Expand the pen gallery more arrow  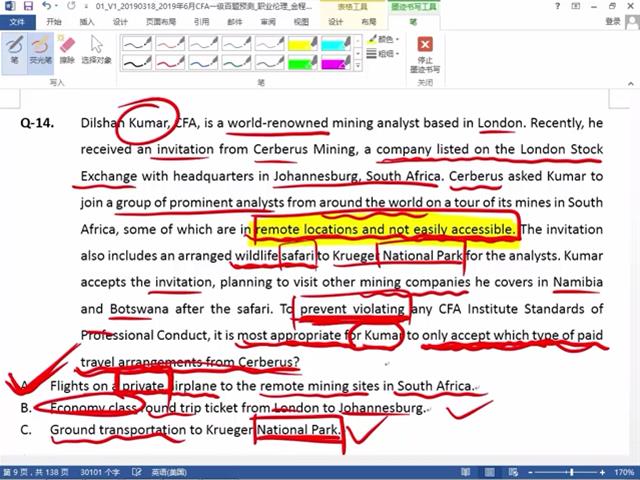pyautogui.click(x=358, y=65)
